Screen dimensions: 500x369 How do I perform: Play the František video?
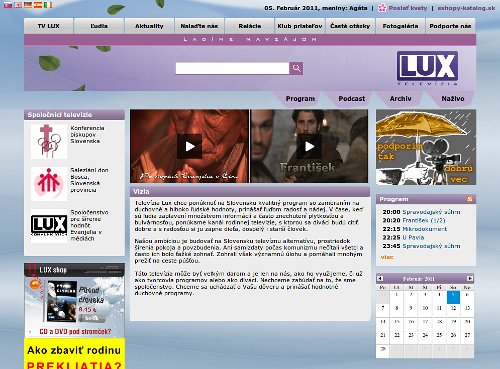[x=309, y=146]
